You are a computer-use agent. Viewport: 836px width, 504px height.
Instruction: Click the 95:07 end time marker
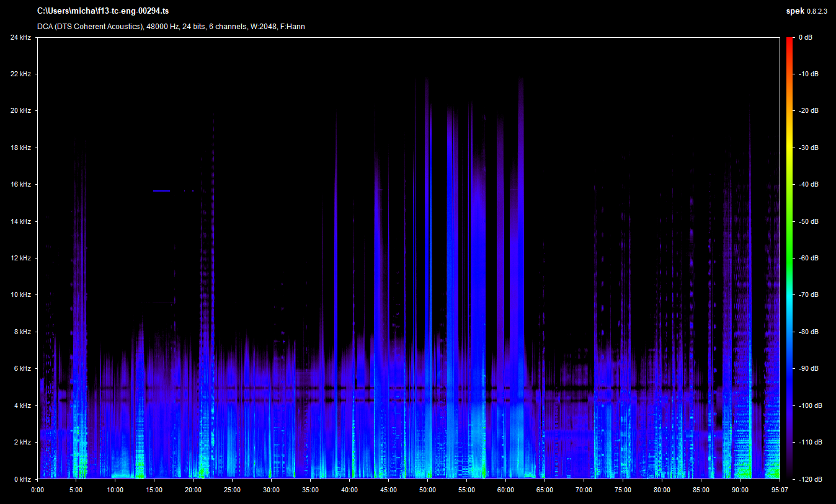(x=779, y=489)
